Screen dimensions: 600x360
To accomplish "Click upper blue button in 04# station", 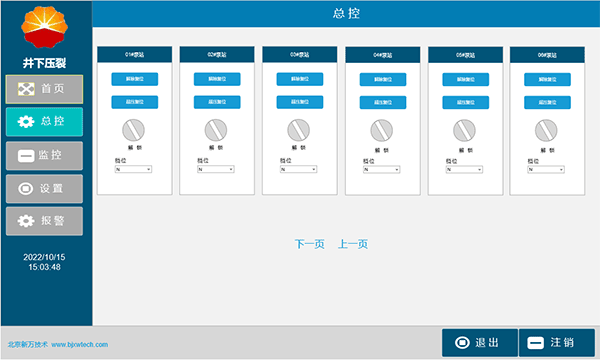I will 383,79.
